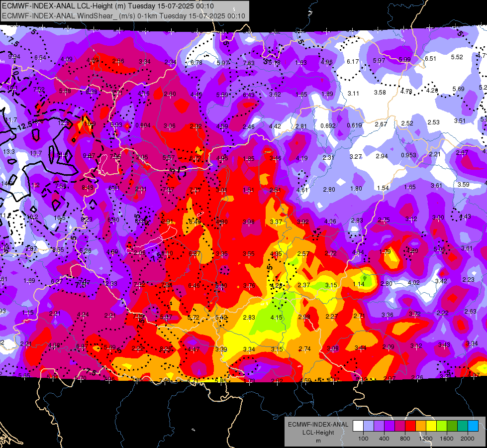Screen dimensions: 487x448
Task: Click the WindShear 0-1km title line
Action: click(x=123, y=16)
